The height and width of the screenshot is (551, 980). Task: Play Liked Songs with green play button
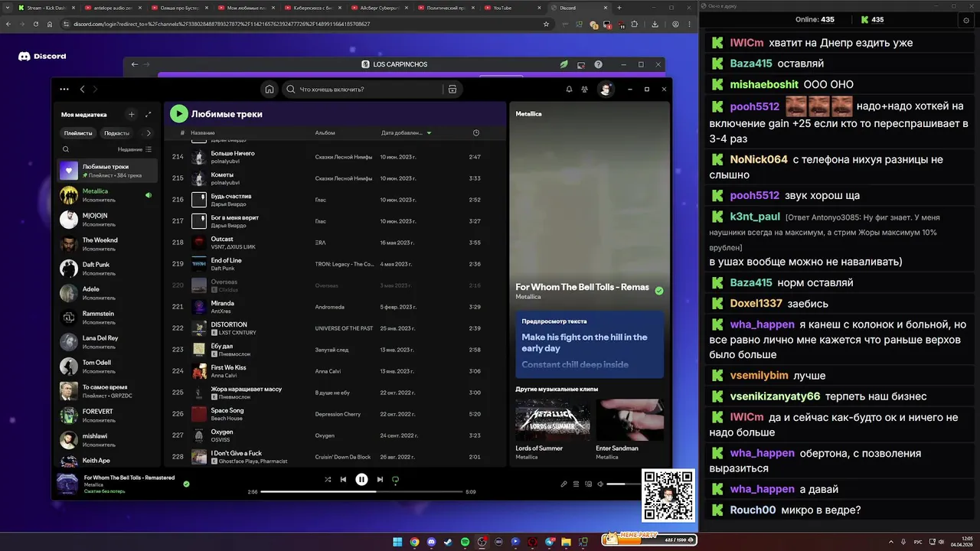pos(178,114)
